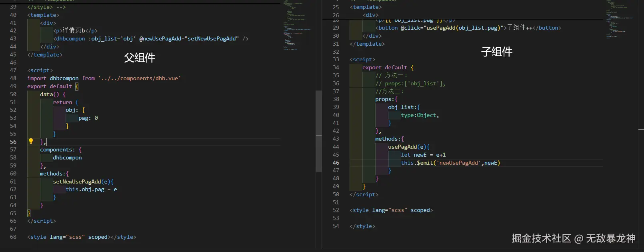Click 'dhbcompon' on left pane line 58
Screen dimensions: 644x252
coord(67,157)
